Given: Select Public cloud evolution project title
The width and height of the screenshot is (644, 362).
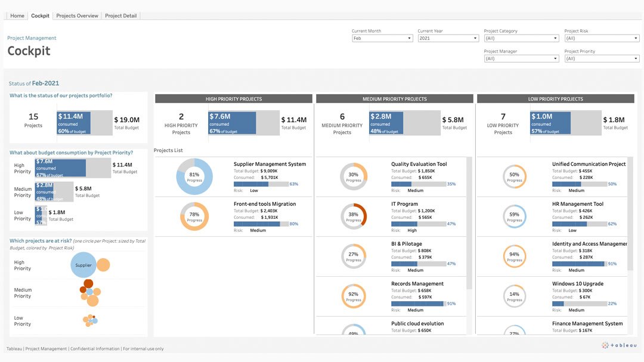Looking at the screenshot, I should [x=417, y=323].
